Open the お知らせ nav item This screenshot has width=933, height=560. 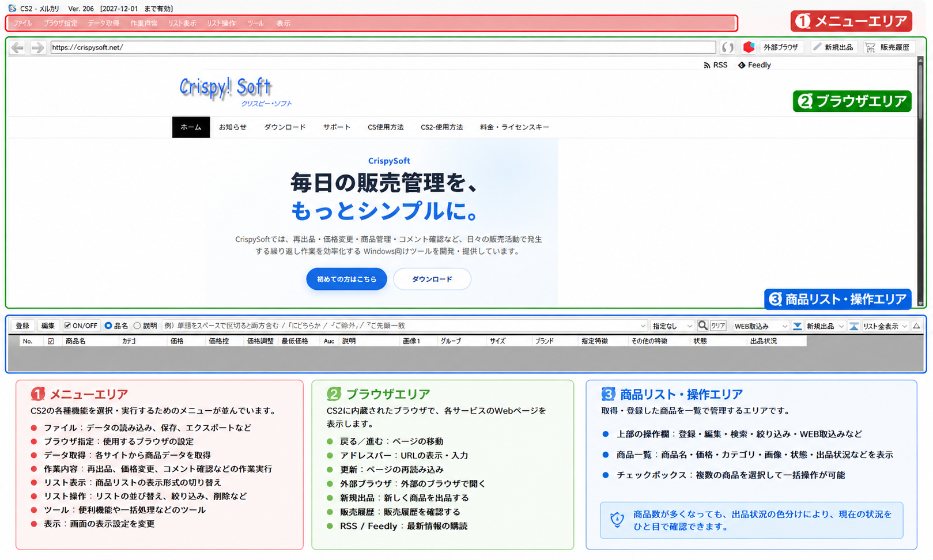tap(232, 127)
